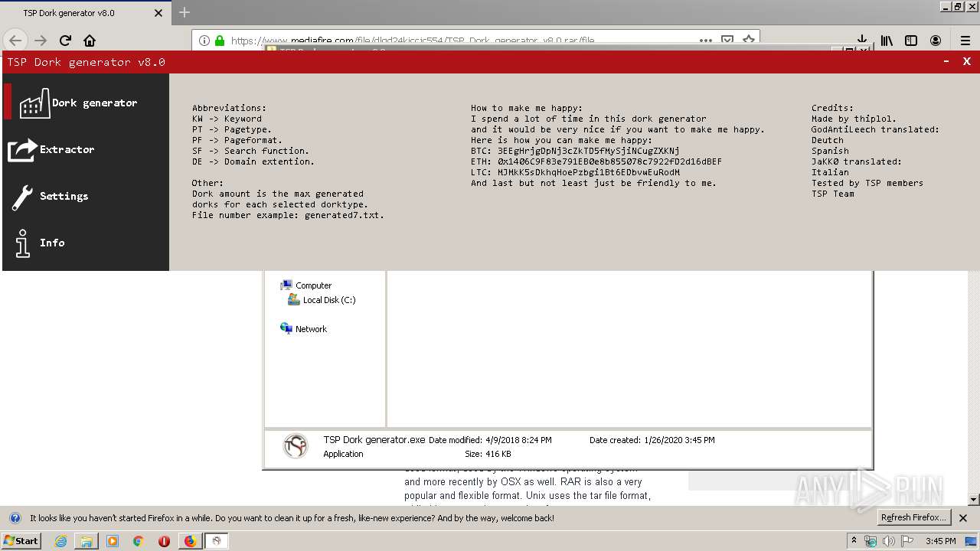The image size is (980, 551).
Task: Reload the current Firefox page
Action: (65, 41)
